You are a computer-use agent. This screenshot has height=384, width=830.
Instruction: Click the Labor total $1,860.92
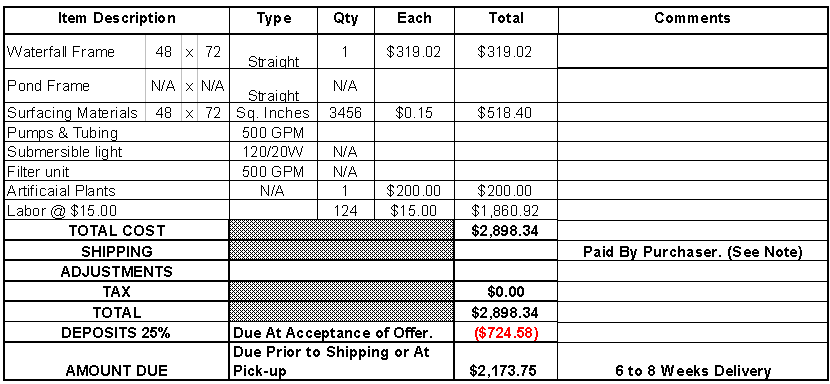[x=505, y=211]
